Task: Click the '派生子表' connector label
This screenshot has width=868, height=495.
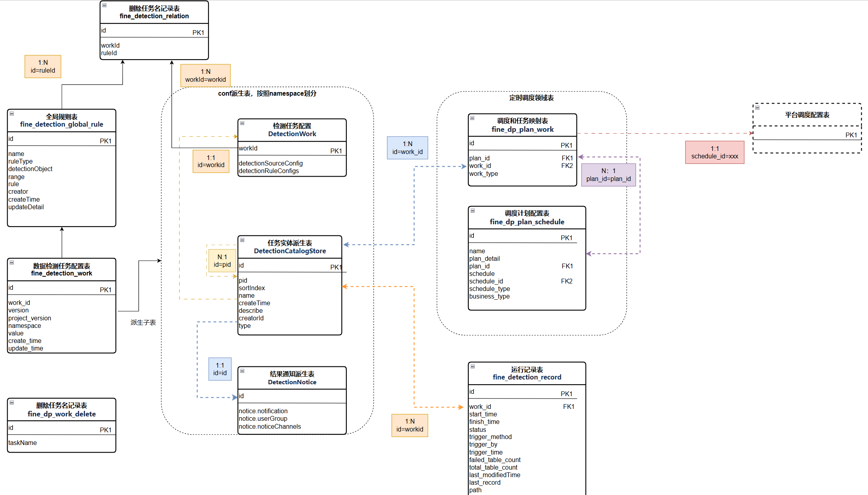Action: 143,322
